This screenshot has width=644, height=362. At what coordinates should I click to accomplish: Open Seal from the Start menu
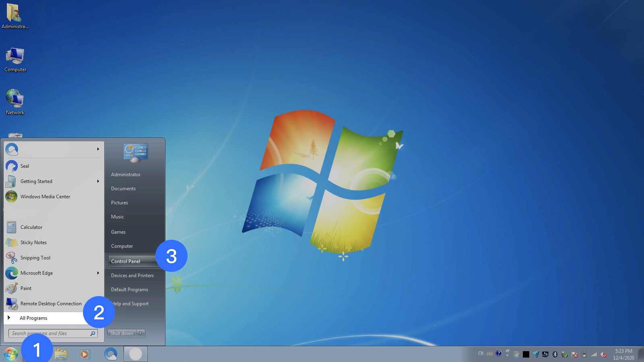pyautogui.click(x=54, y=166)
